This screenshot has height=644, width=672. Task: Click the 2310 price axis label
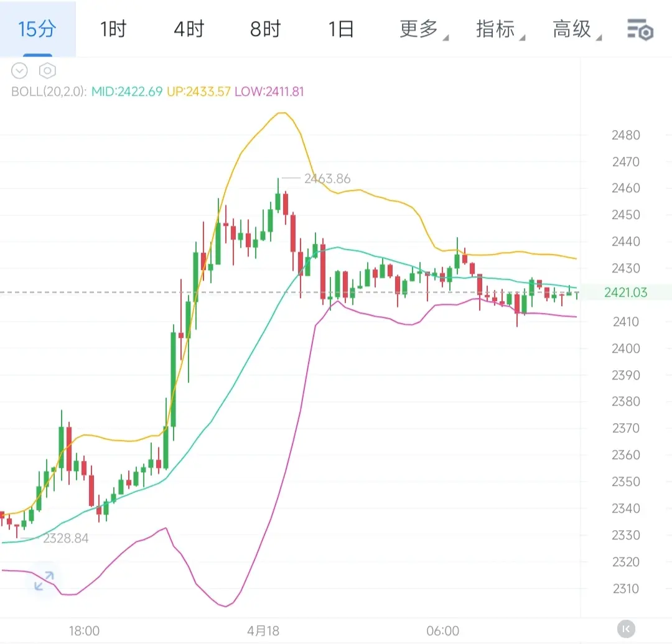pyautogui.click(x=626, y=589)
